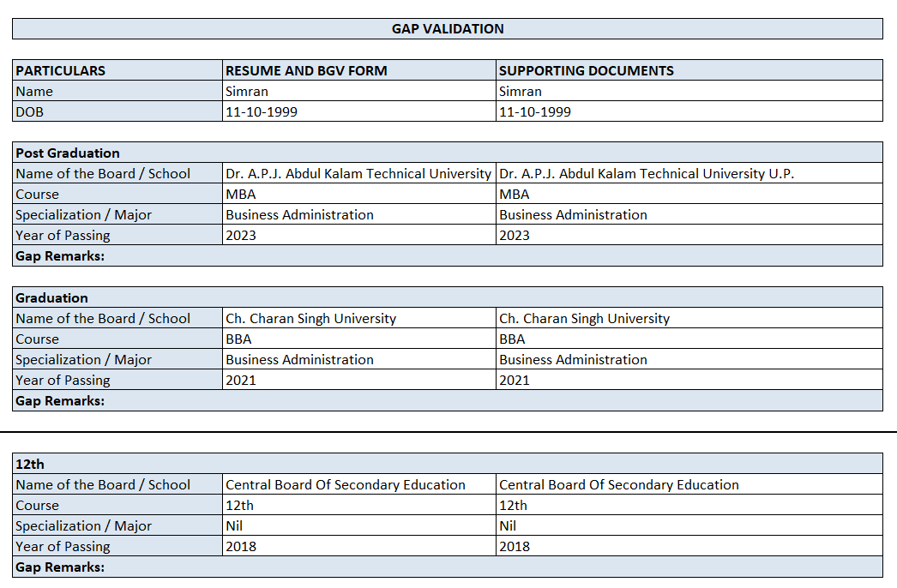Click the RESUME AND BGV FORM header

(358, 70)
